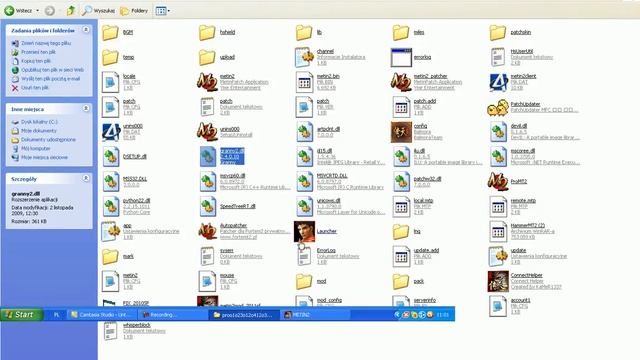Select the config application icon
Viewport: 640px width, 360px height.
click(x=401, y=132)
